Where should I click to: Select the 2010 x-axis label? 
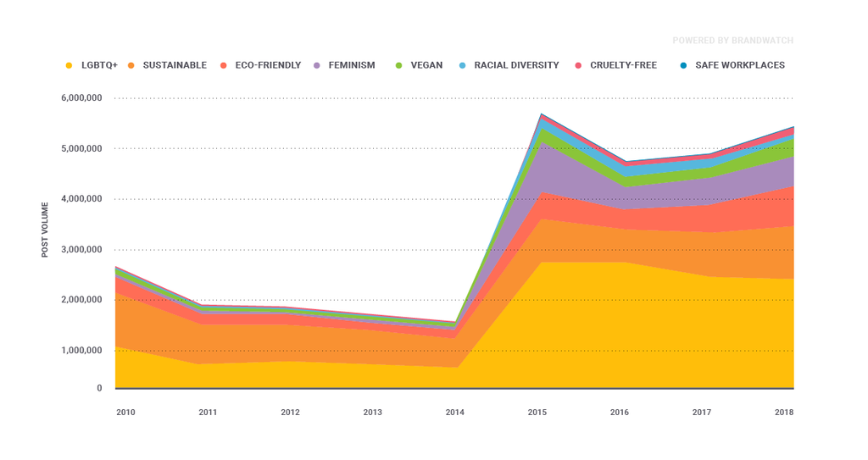pos(125,413)
